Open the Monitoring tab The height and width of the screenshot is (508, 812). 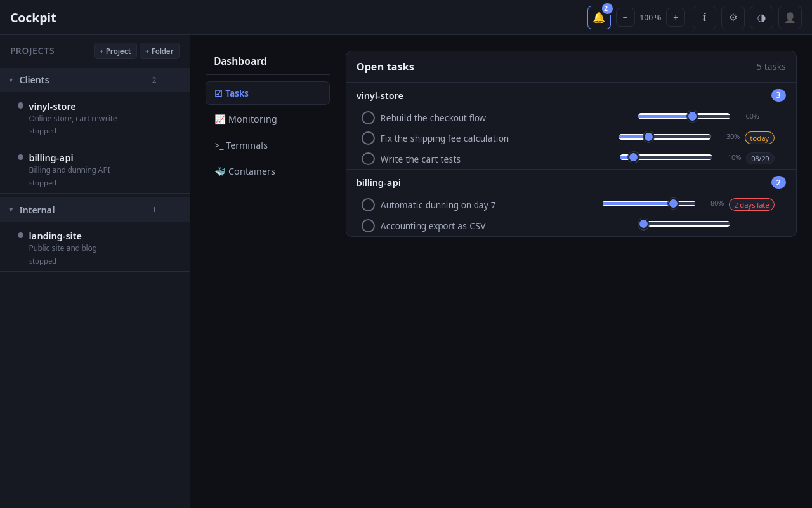[x=268, y=119]
